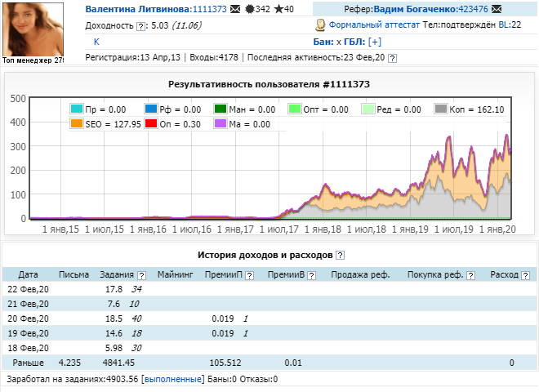539x392 pixels.
Task: Open referrer link Вадим Богаченко:423476
Action: pyautogui.click(x=430, y=9)
